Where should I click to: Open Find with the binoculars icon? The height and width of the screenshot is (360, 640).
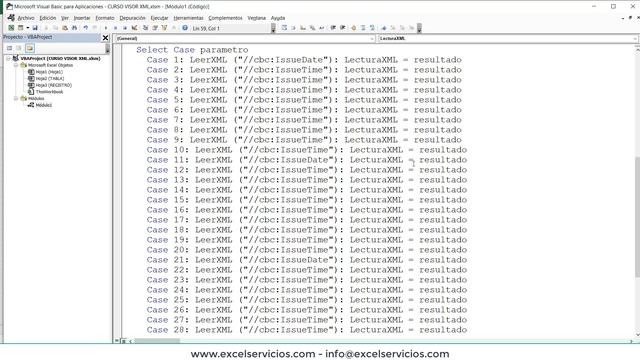point(74,28)
